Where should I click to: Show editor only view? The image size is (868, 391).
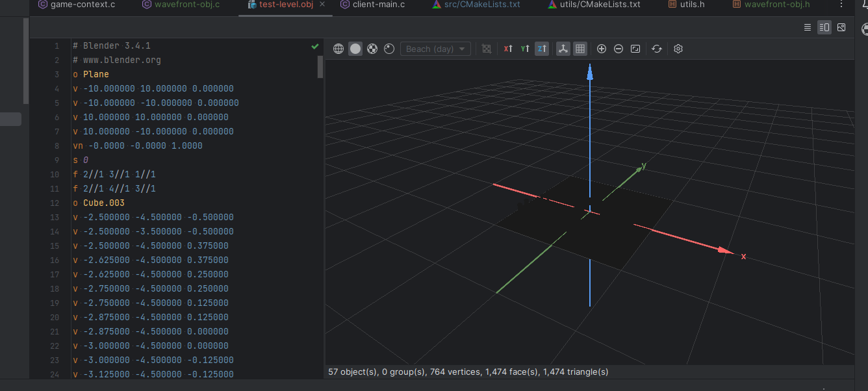pyautogui.click(x=808, y=27)
